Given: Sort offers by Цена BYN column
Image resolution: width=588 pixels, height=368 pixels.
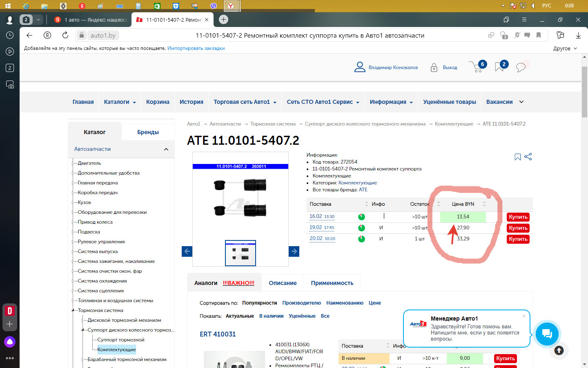Looking at the screenshot, I should click(463, 204).
